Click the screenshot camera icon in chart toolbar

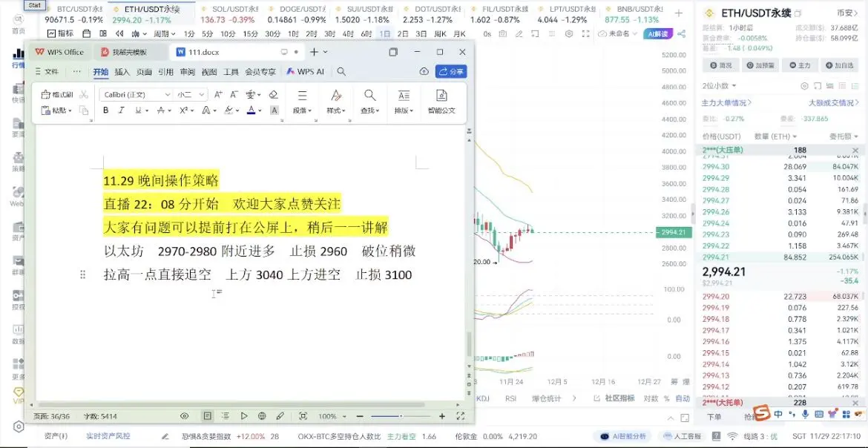pyautogui.click(x=503, y=34)
